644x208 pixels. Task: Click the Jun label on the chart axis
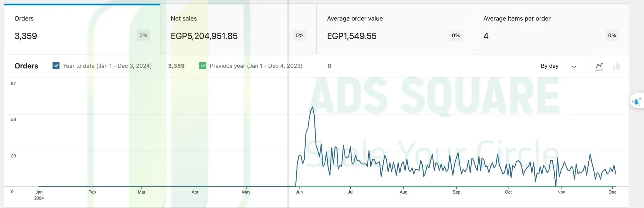pos(299,192)
